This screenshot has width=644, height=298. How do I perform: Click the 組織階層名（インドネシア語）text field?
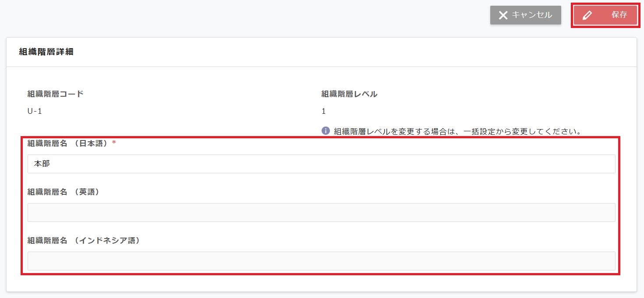(x=321, y=261)
